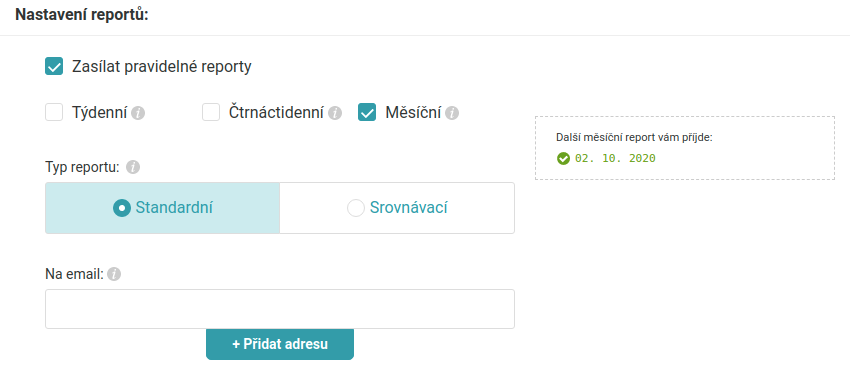Click the info icon next to Týdenní
This screenshot has height=385, width=850.
click(138, 113)
